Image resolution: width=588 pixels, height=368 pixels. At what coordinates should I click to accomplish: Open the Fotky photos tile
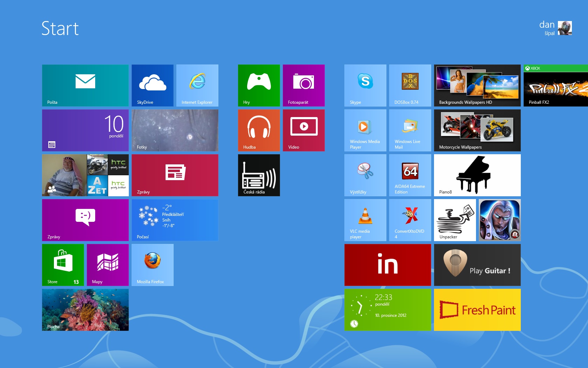point(175,130)
